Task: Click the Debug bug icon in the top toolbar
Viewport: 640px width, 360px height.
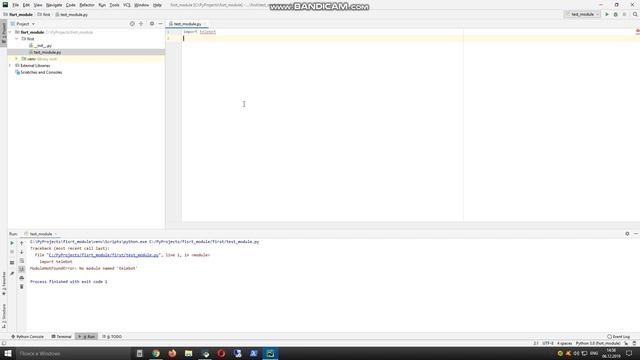Action: (616, 14)
